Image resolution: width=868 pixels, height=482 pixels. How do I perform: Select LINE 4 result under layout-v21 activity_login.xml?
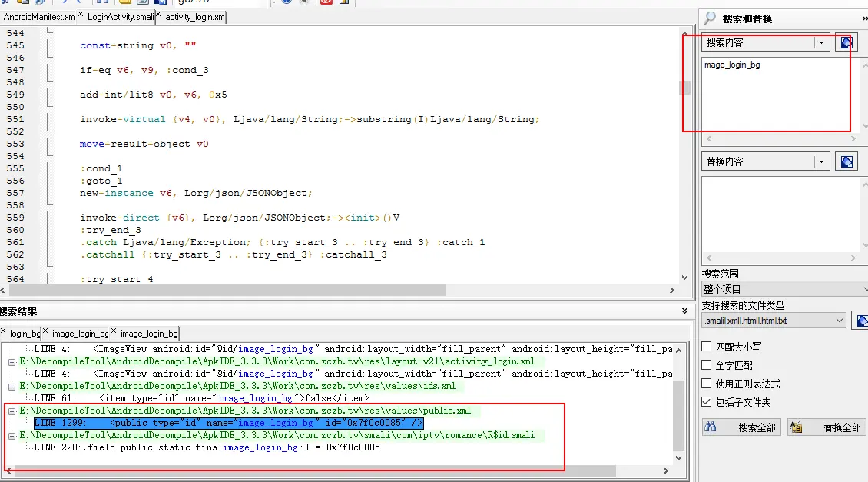coord(353,374)
